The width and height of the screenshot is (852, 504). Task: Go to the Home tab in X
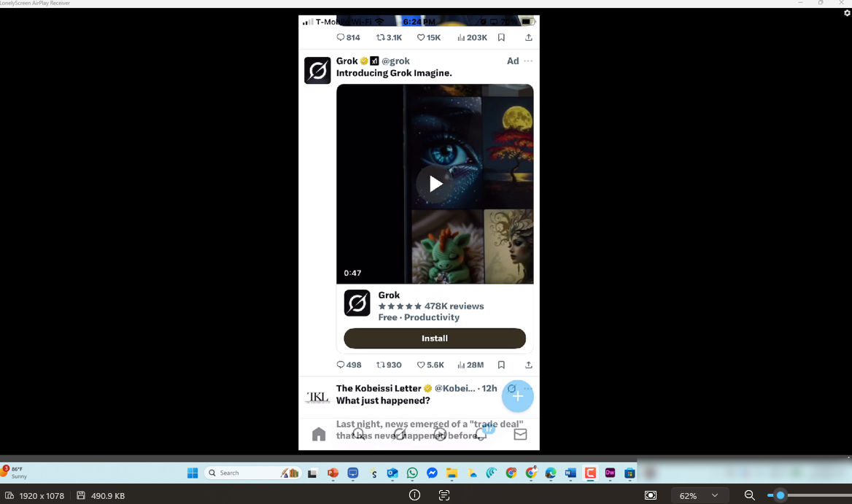point(319,434)
